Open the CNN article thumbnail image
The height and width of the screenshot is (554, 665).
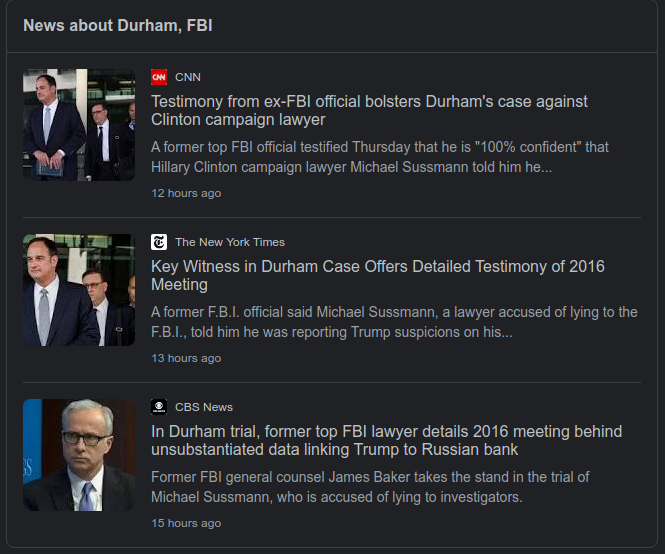[79, 125]
